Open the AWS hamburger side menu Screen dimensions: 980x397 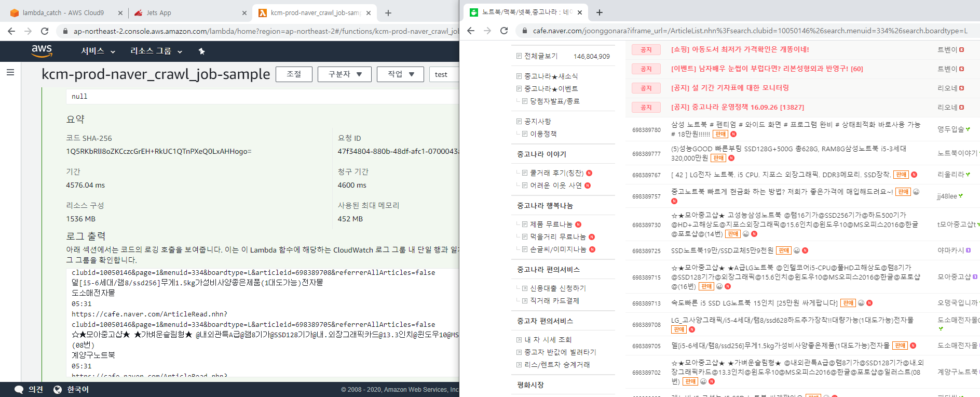pos(10,72)
